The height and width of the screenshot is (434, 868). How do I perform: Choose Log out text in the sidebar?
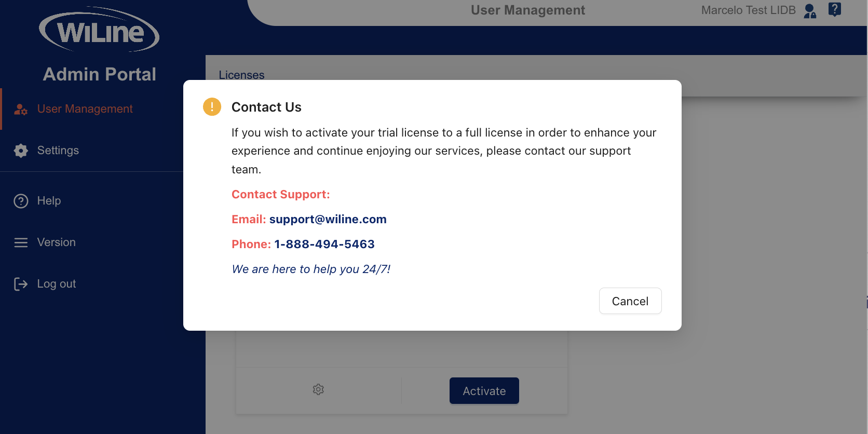click(x=57, y=284)
